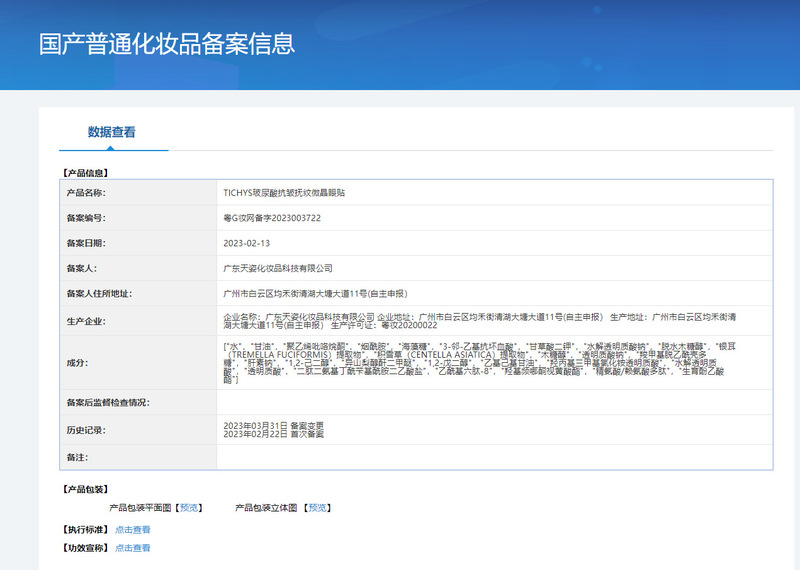Click the 成分 ingredients list text
Screen dimensions: 800x570
click(x=480, y=363)
